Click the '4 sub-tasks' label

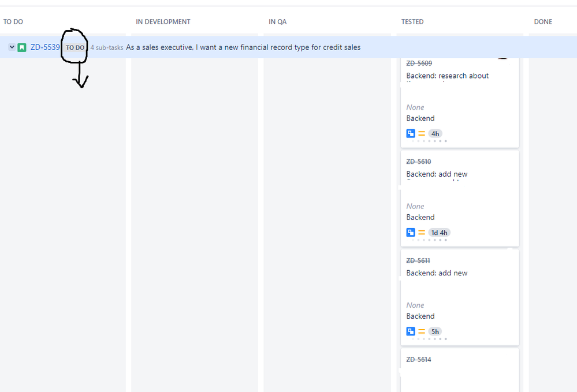pyautogui.click(x=107, y=47)
